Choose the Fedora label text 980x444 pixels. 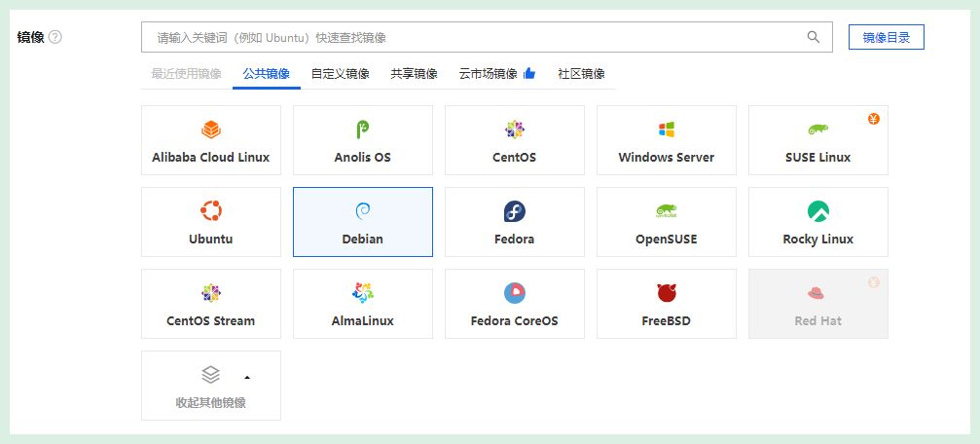[x=515, y=239]
